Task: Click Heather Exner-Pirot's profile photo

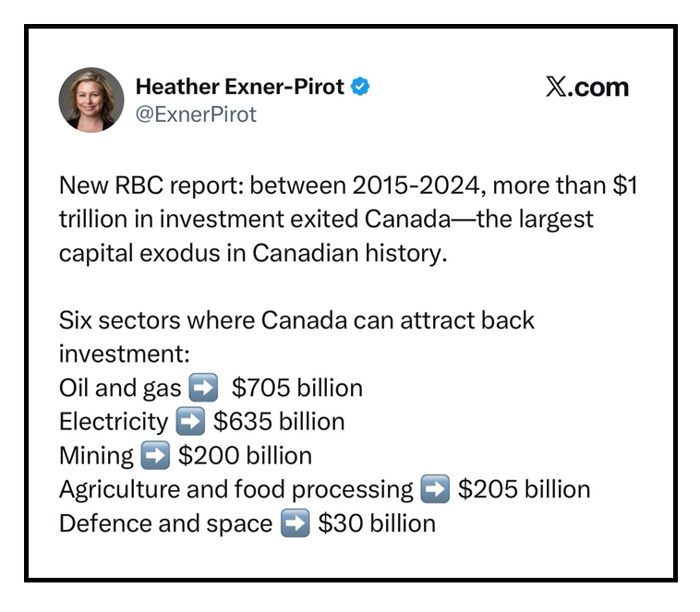Action: click(91, 100)
